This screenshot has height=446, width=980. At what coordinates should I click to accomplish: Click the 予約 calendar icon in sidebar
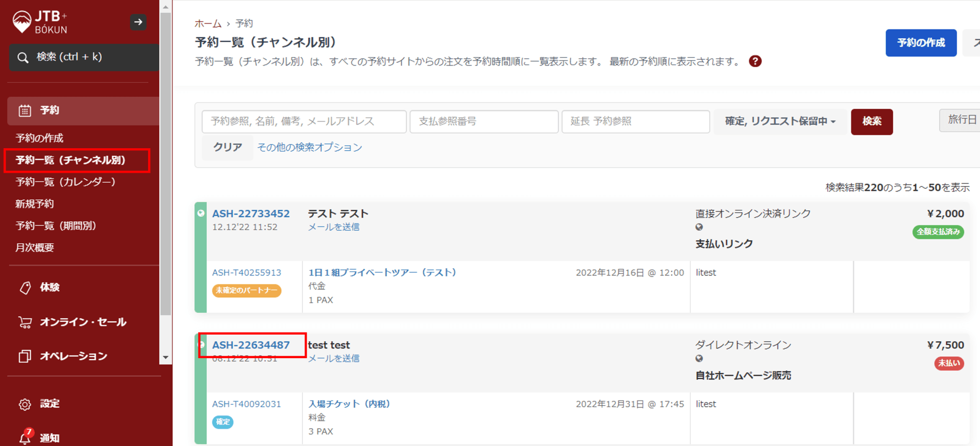coord(25,110)
